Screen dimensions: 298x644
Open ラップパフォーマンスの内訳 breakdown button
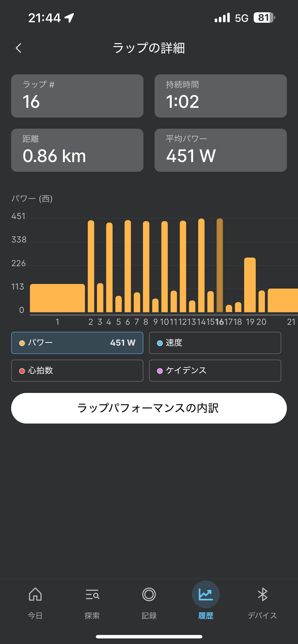coord(149,408)
